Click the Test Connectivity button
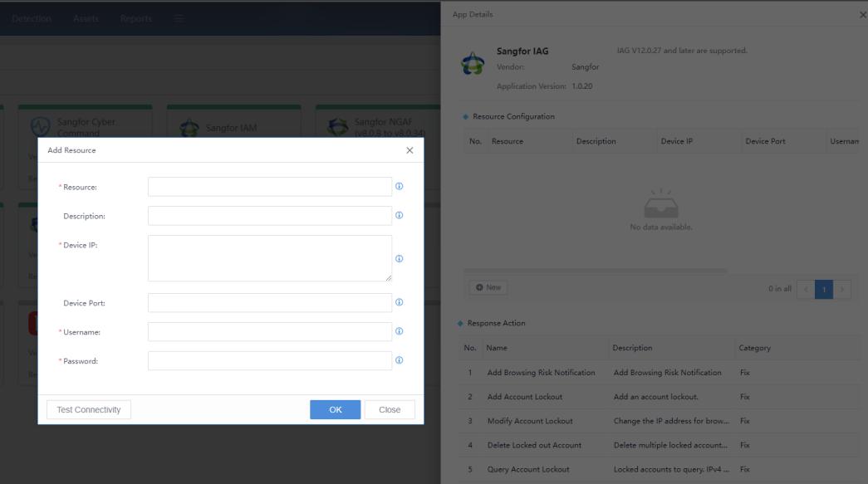This screenshot has height=484, width=868. [x=89, y=410]
